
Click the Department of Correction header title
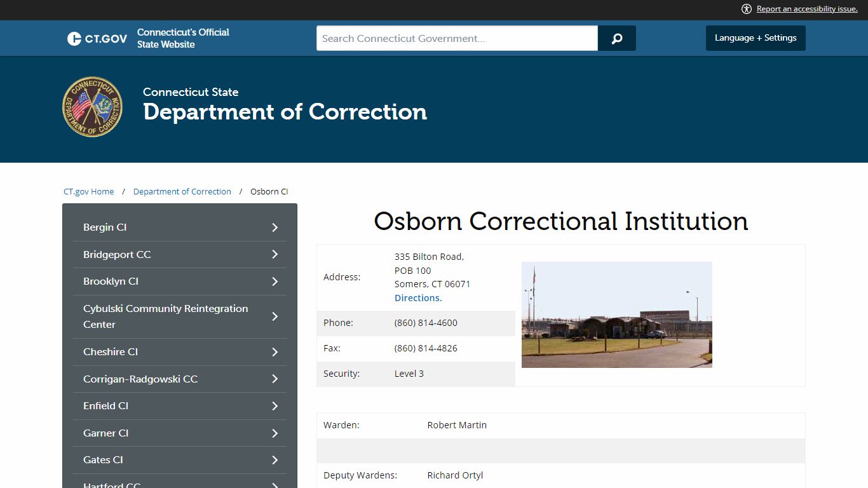tap(285, 112)
